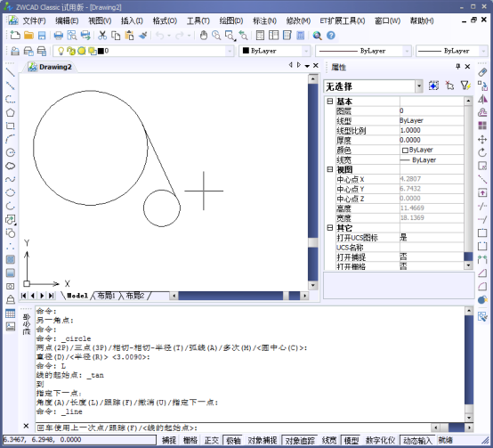The height and width of the screenshot is (448, 493).
Task: Click the 动态输入 status bar button
Action: tap(417, 440)
